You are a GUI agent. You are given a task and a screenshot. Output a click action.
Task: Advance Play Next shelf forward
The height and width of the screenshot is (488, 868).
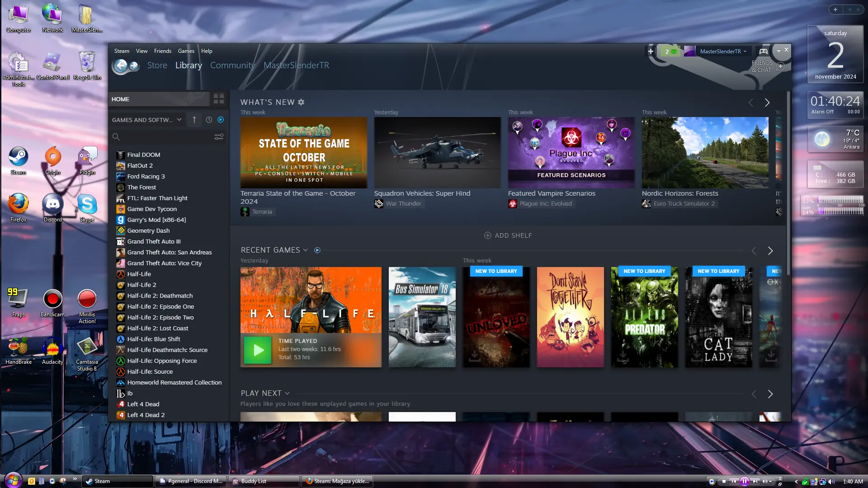click(770, 394)
